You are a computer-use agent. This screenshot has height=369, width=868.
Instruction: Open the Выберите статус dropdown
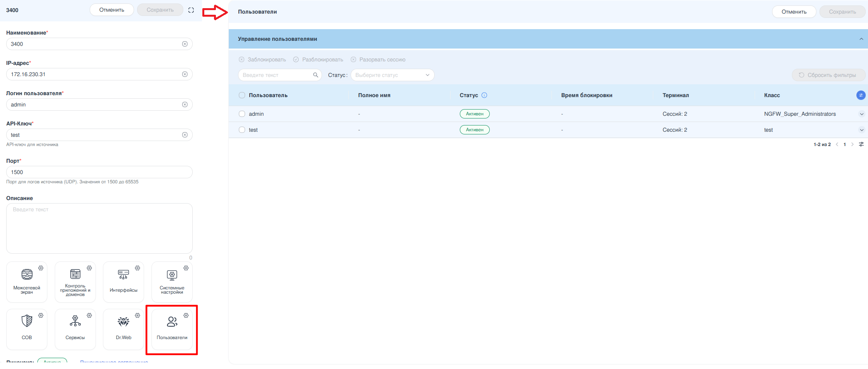tap(392, 75)
